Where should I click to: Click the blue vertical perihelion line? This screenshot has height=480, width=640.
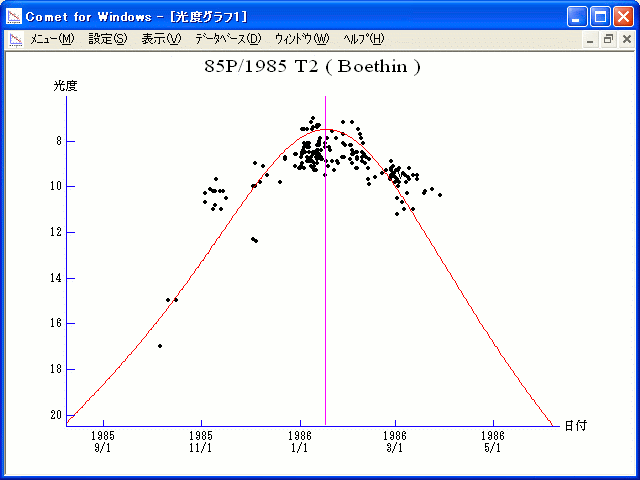point(325,300)
